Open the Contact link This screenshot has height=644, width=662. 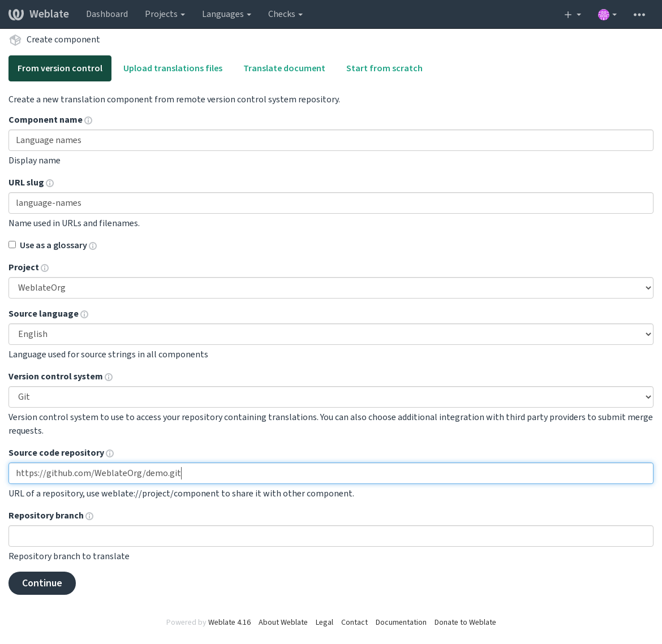click(354, 622)
